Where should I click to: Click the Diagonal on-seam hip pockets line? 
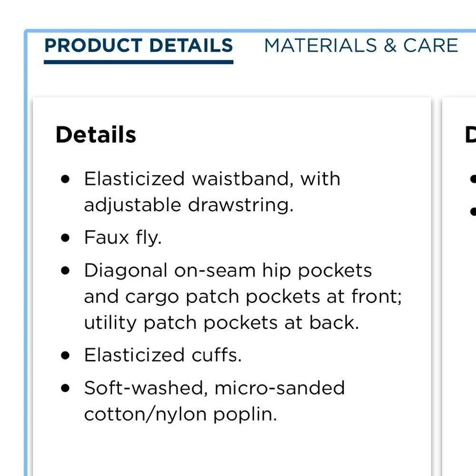pos(228,270)
